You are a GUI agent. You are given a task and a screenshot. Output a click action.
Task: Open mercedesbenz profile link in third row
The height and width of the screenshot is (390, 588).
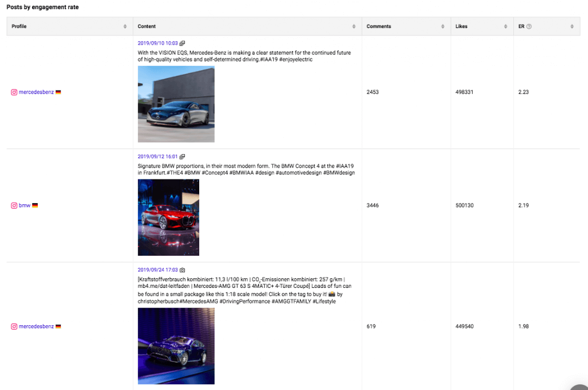point(36,326)
